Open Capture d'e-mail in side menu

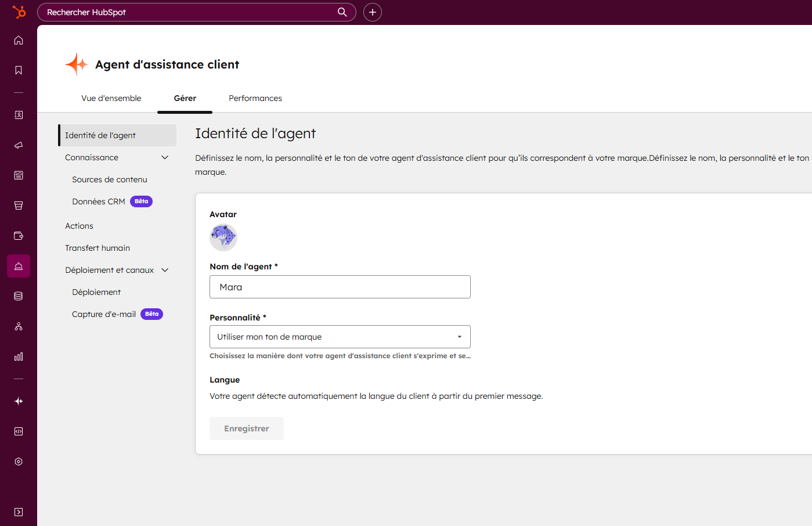104,314
